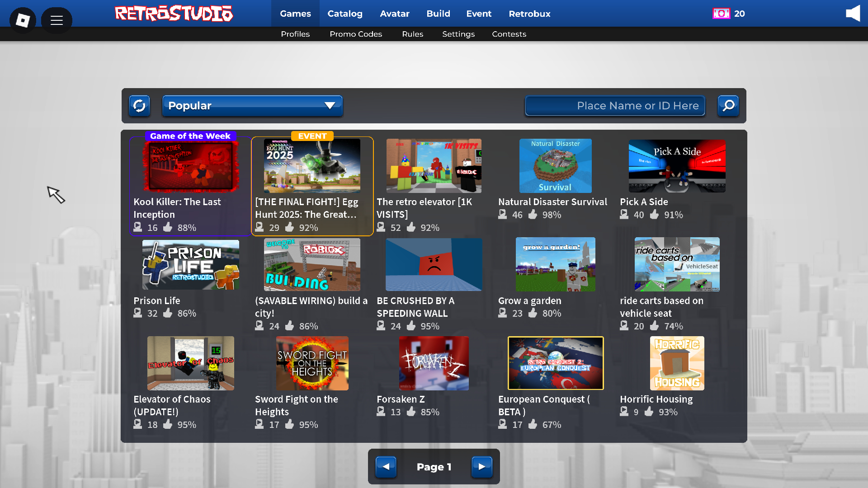Open the Popular sort dropdown
Screen dimensions: 868x488
click(252, 106)
